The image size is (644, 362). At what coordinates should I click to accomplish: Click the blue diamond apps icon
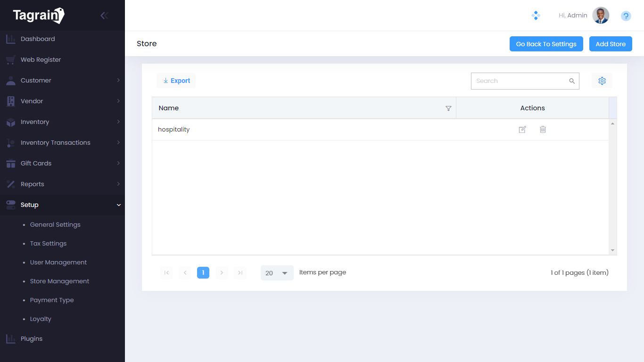536,16
